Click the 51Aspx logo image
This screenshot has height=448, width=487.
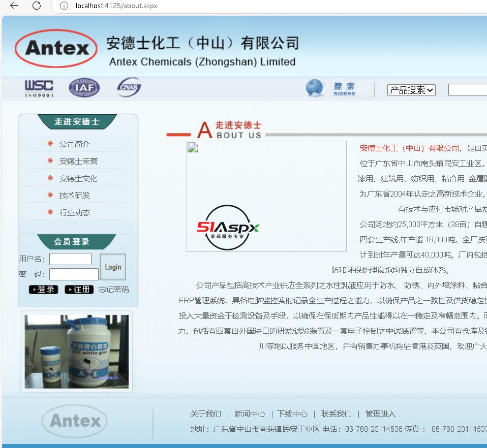(x=228, y=228)
